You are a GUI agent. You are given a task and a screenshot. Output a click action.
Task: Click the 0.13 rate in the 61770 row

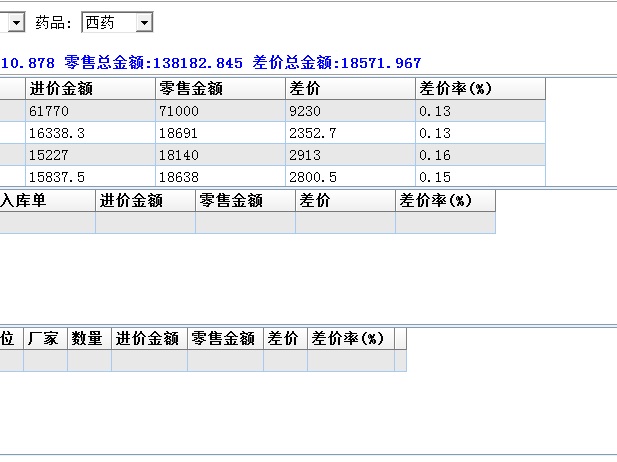coord(480,111)
